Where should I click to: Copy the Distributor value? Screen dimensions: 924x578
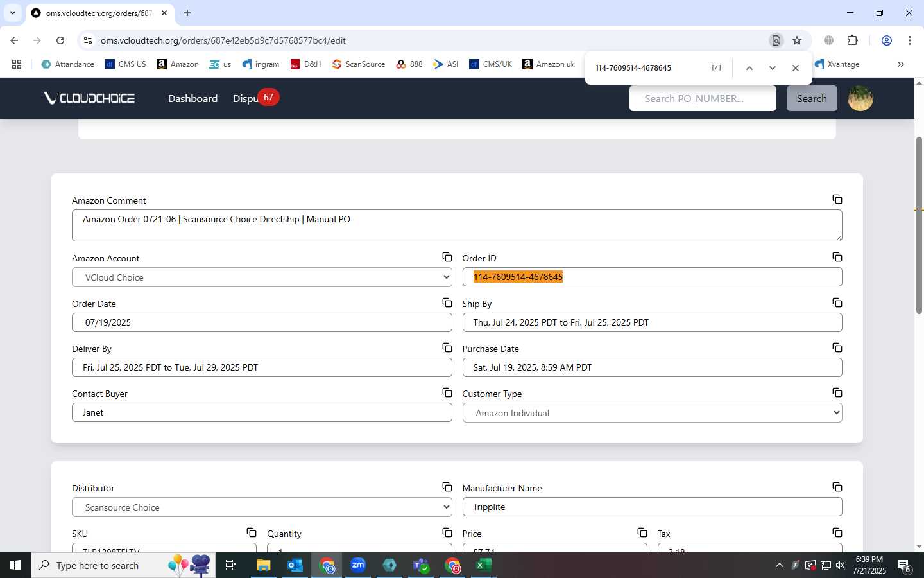point(447,487)
